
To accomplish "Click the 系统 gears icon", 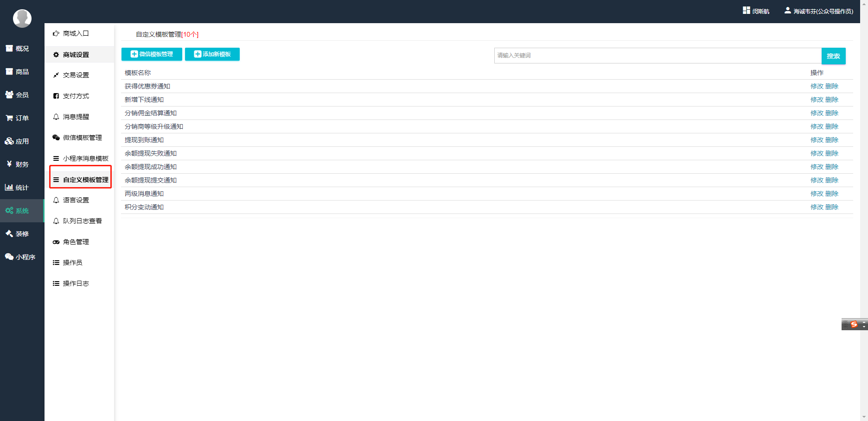I will [9, 210].
